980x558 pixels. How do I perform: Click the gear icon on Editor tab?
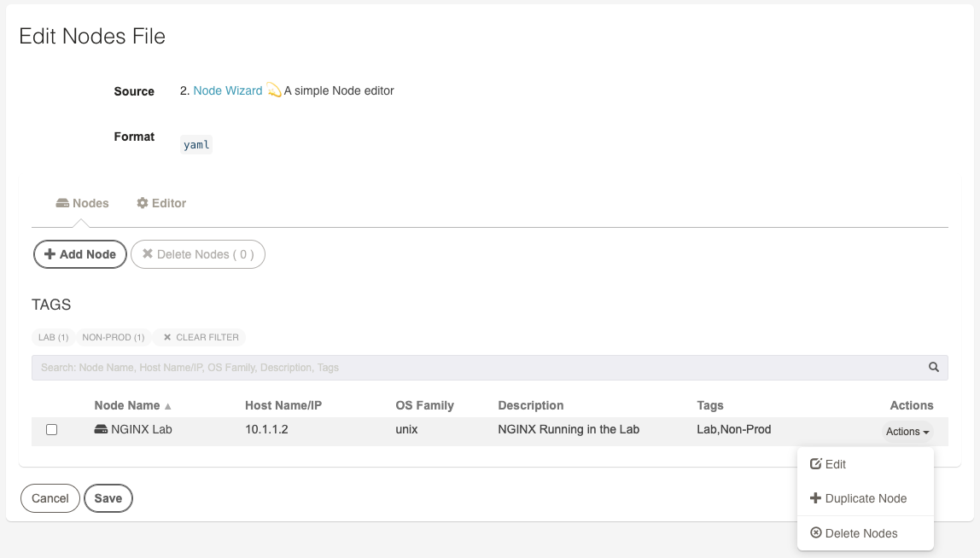[x=143, y=203]
